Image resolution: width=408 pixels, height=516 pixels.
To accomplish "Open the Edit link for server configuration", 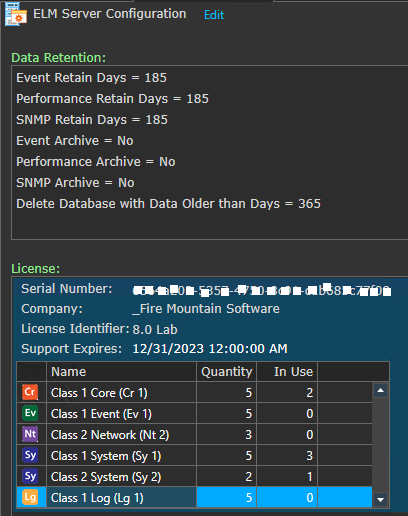I will click(214, 15).
